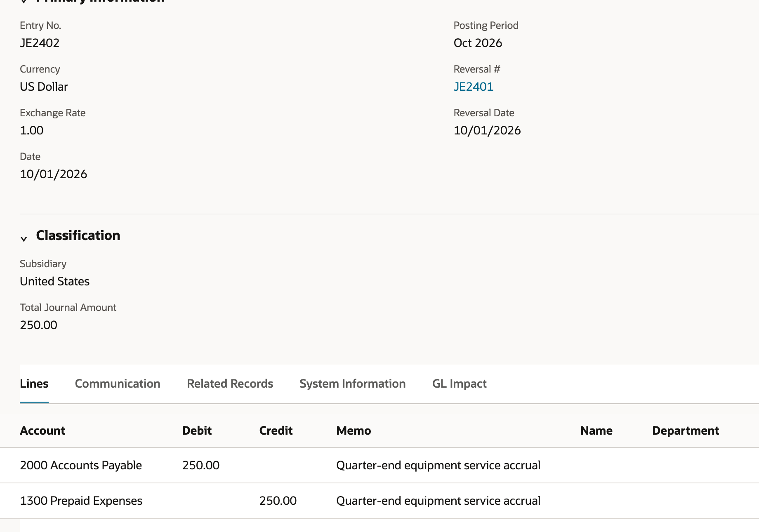Viewport: 759px width, 532px height.
Task: Collapse the Primary Information section chevron
Action: coord(24,1)
